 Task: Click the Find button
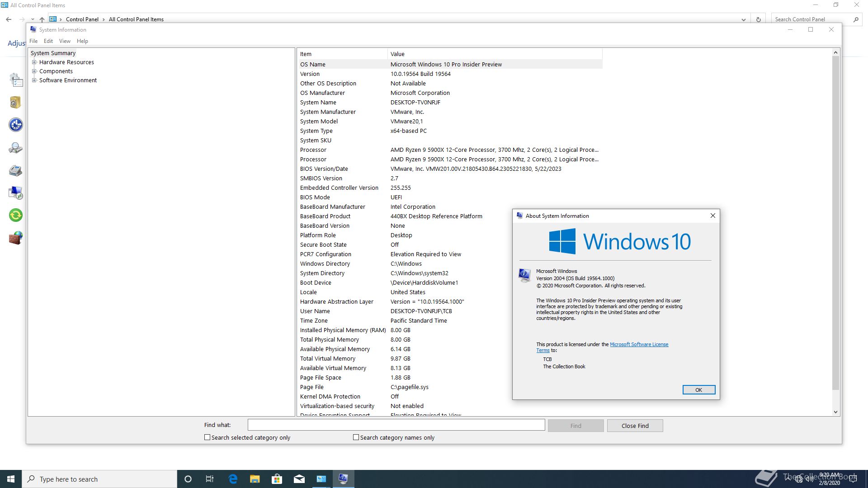point(576,426)
